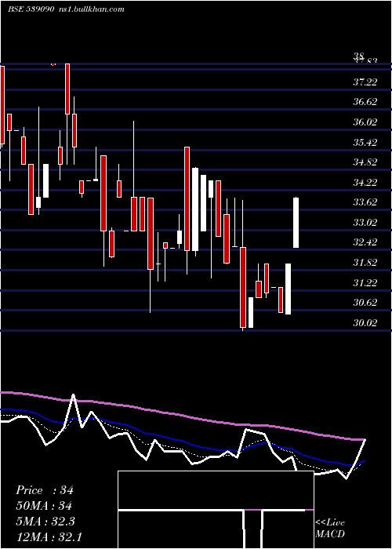Image resolution: width=392 pixels, height=549 pixels.
Task: Click the 12MA : 32.1 readout
Action: 49,537
